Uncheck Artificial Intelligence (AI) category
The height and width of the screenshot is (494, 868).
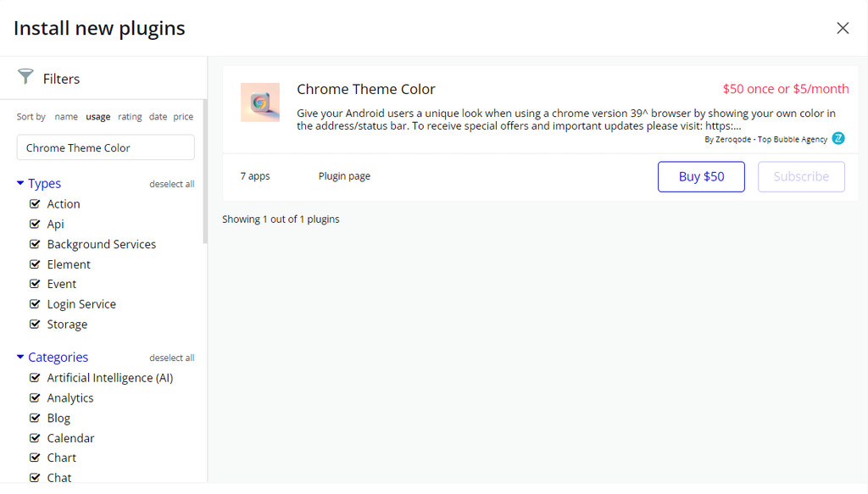pos(34,377)
